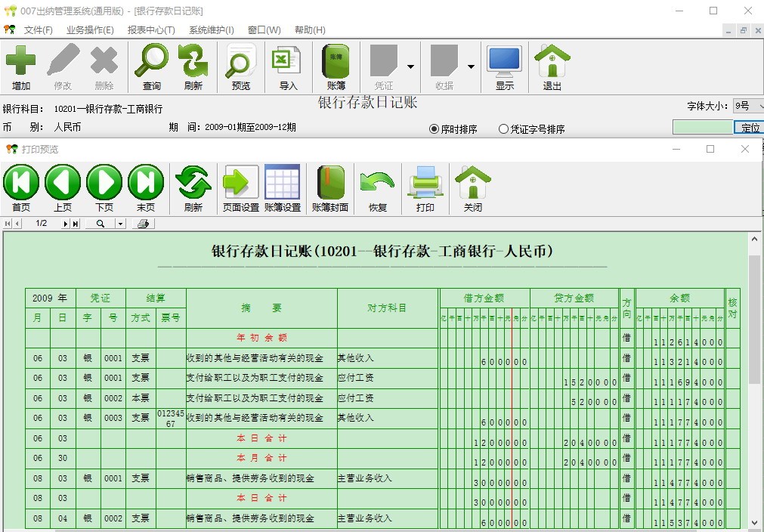This screenshot has height=532, width=764.
Task: Open the zoom dropdown arrow in preview bar
Action: (120, 224)
